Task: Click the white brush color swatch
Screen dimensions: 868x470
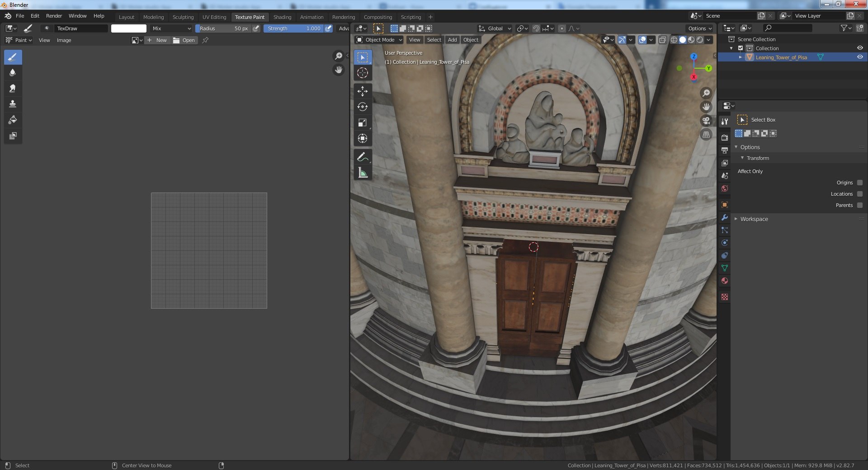Action: [x=129, y=28]
